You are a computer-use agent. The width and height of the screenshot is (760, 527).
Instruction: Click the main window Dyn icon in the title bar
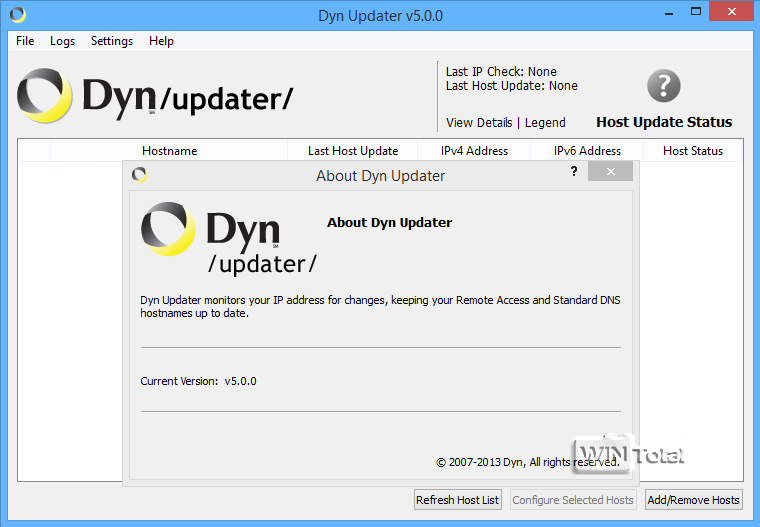pos(18,15)
